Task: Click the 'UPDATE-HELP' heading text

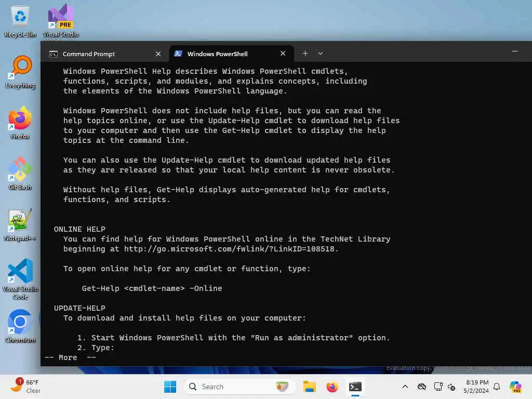Action: tap(79, 308)
